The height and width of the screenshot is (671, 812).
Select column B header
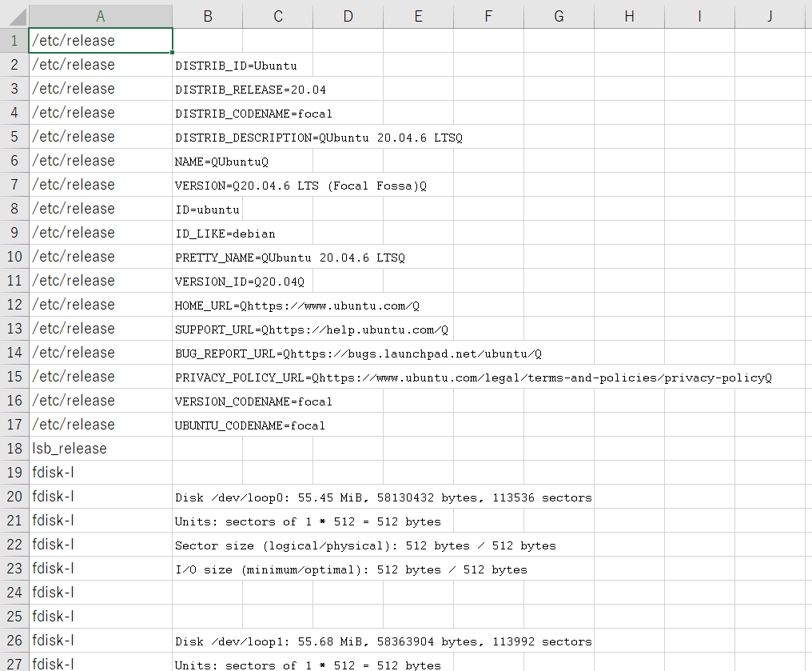click(x=208, y=16)
